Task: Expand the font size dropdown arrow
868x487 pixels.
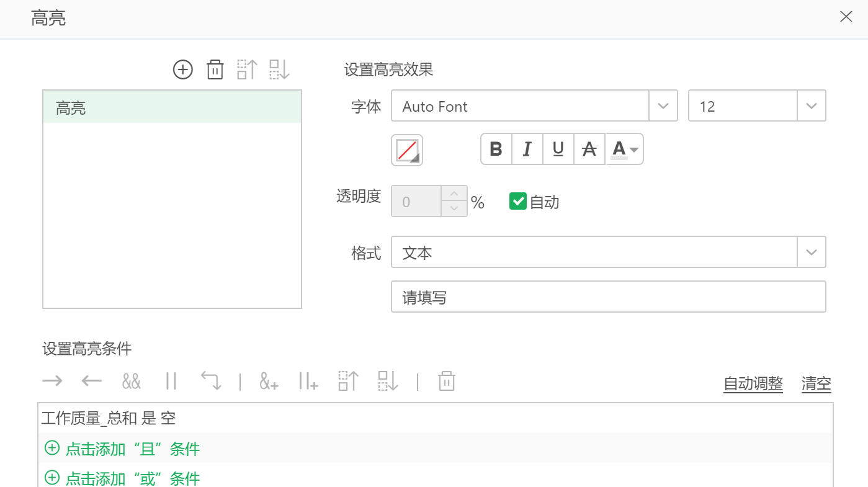Action: 812,106
